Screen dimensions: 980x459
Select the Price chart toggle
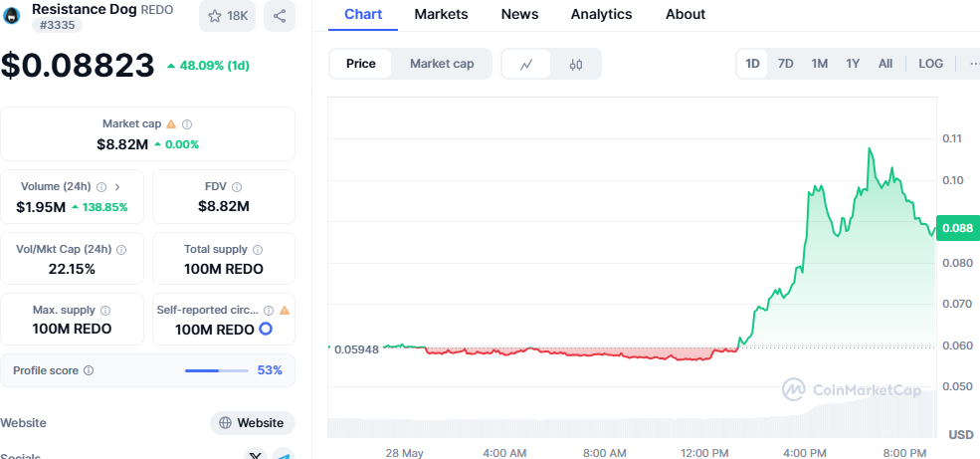point(360,64)
